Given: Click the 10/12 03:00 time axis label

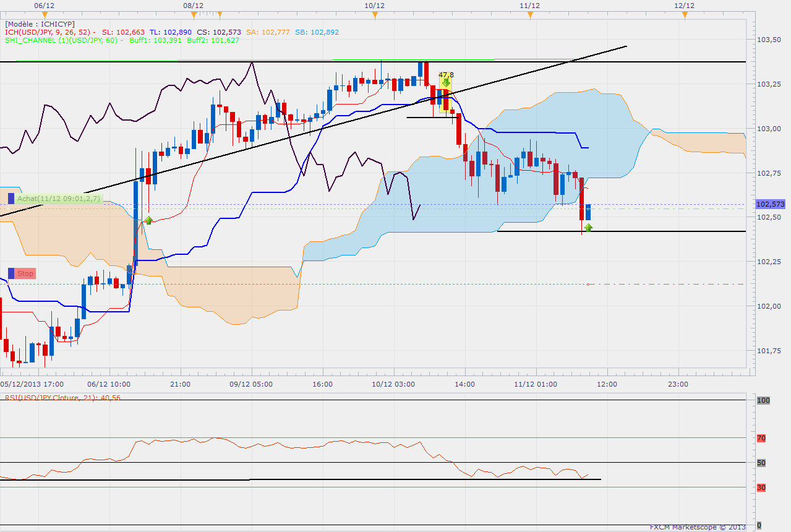Looking at the screenshot, I should coord(393,384).
